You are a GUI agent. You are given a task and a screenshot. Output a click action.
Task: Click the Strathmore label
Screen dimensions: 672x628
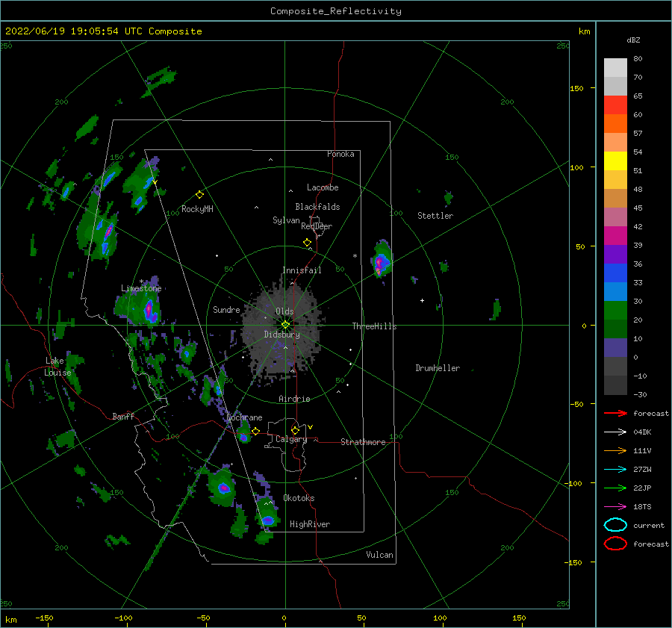[x=363, y=442]
